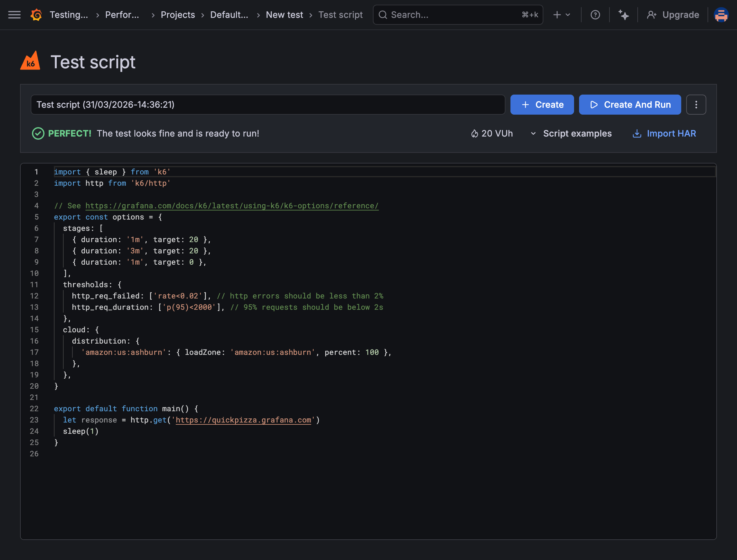Click the Create button
Screen dimensions: 737x560
coord(542,105)
